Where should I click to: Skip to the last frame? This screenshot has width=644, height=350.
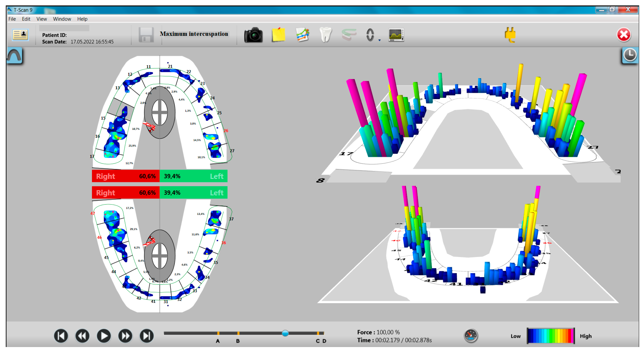[x=146, y=335]
